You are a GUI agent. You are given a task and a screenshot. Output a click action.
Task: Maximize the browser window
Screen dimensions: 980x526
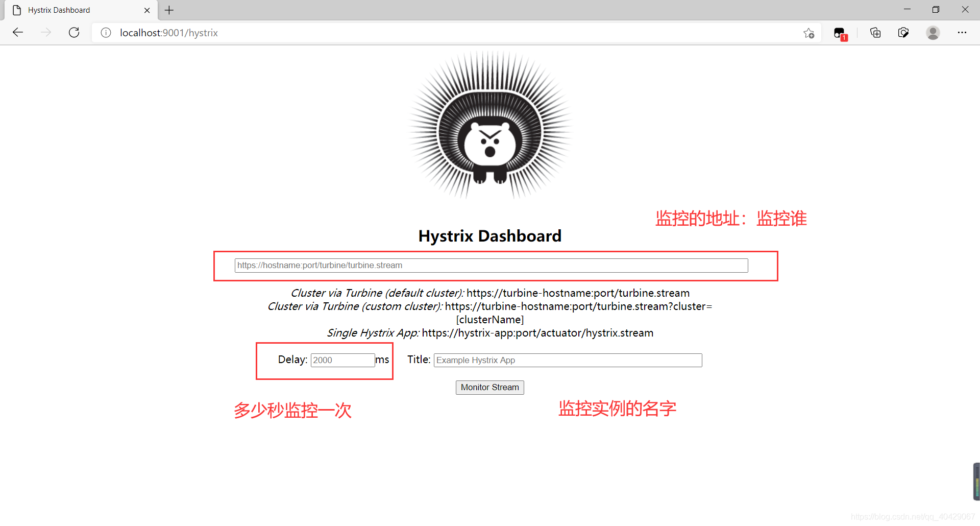(x=936, y=10)
